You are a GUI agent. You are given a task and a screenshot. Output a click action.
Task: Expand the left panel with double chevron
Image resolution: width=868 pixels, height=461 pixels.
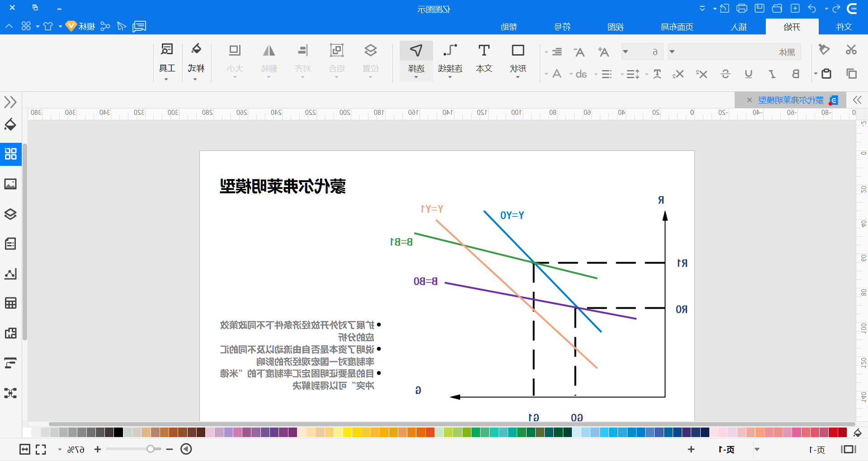click(10, 102)
